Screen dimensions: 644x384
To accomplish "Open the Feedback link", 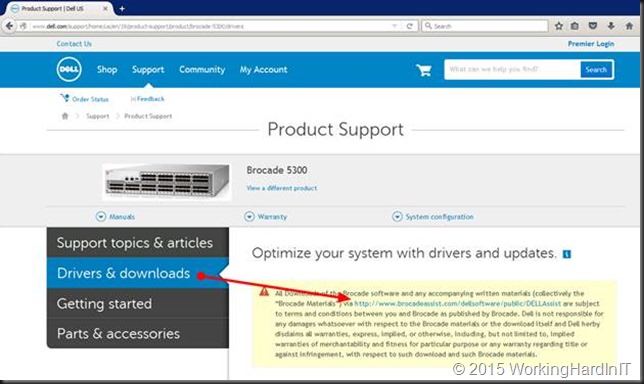I will pyautogui.click(x=147, y=99).
